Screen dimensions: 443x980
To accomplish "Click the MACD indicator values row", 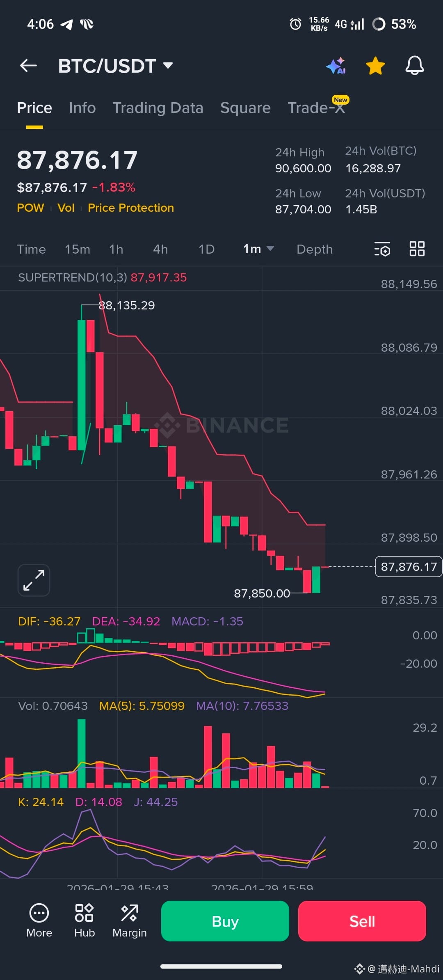I will pyautogui.click(x=130, y=621).
